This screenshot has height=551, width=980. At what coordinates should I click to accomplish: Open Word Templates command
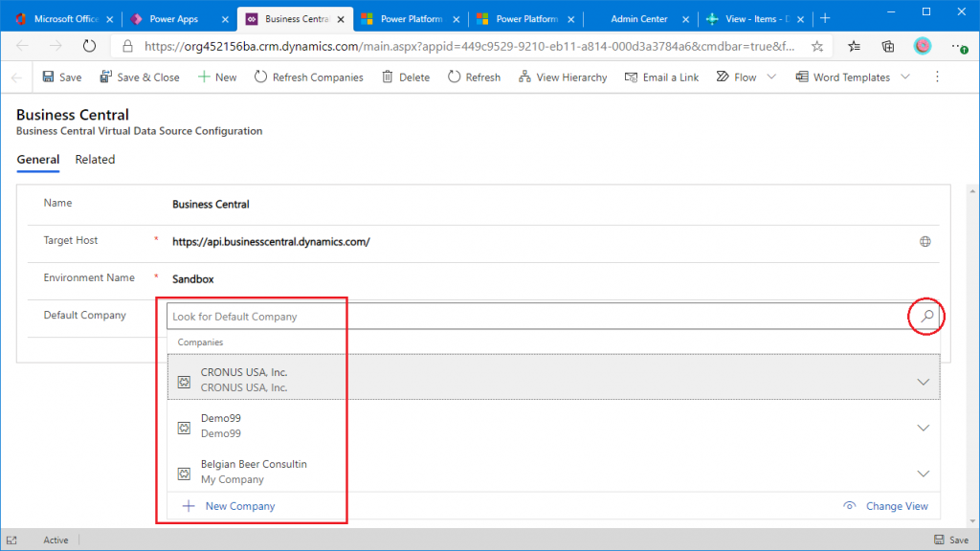click(x=842, y=77)
